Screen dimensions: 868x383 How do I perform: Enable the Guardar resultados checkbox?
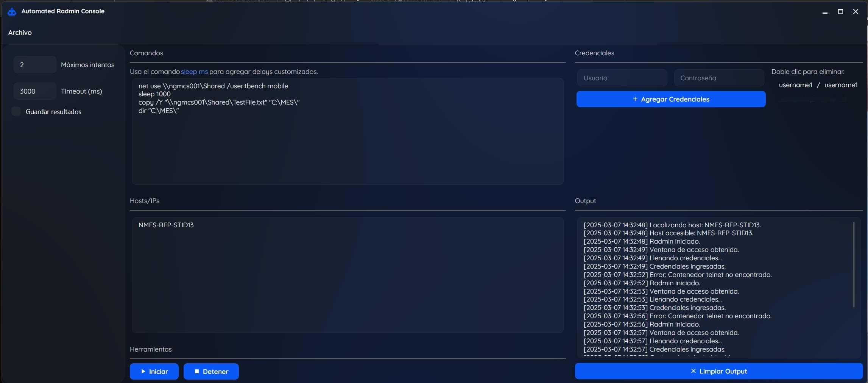click(x=16, y=111)
